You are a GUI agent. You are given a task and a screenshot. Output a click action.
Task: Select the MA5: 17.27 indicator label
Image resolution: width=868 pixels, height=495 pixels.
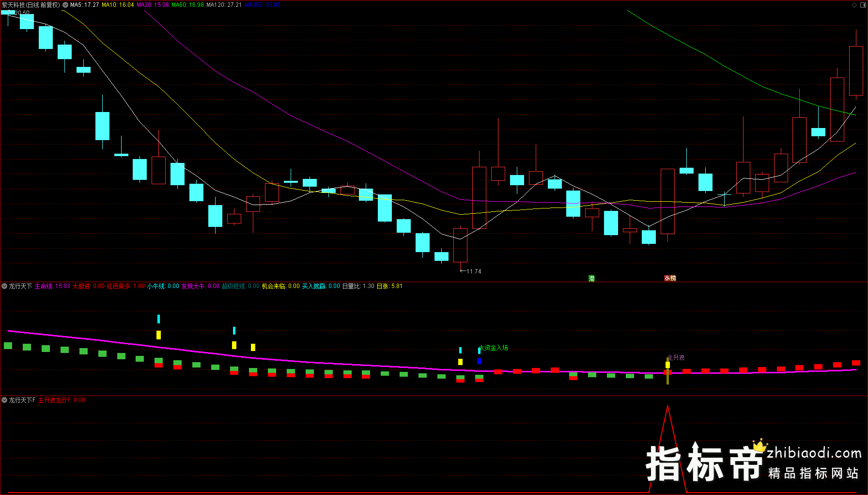coord(84,5)
